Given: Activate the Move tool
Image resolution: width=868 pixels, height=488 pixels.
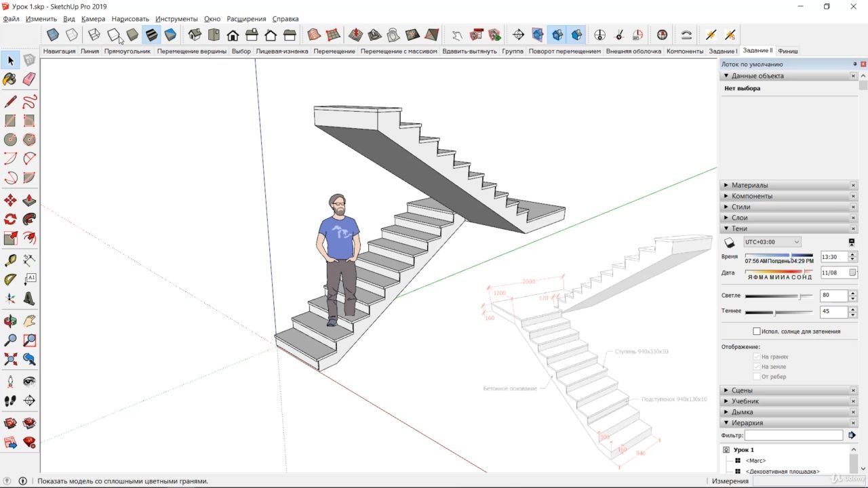Looking at the screenshot, I should [10, 201].
